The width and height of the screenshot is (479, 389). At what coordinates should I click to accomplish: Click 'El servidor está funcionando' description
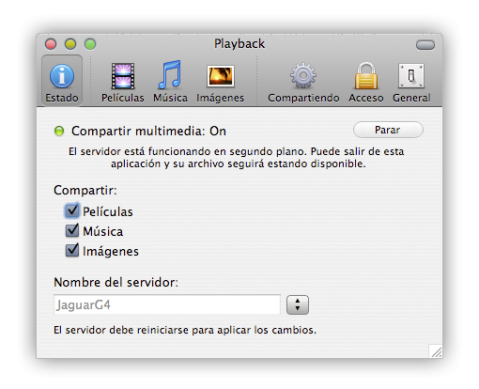pos(236,158)
